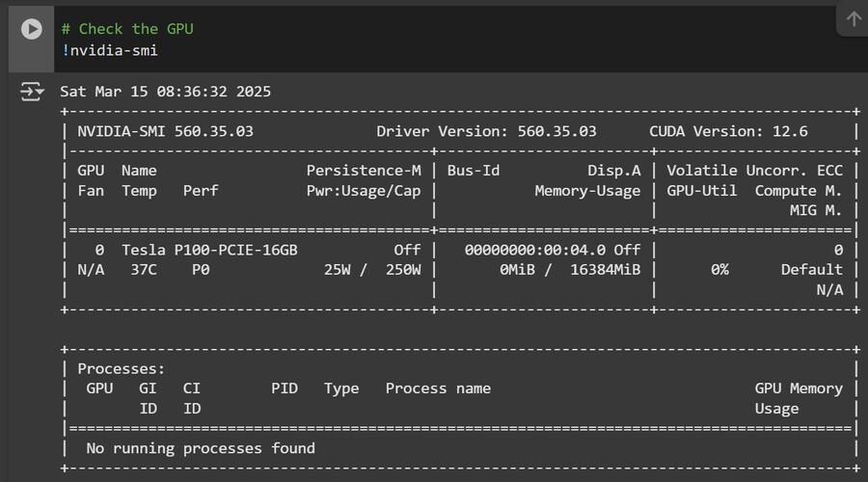The image size is (868, 482).
Task: Run the nvidia-smi code cell
Action: [32, 29]
